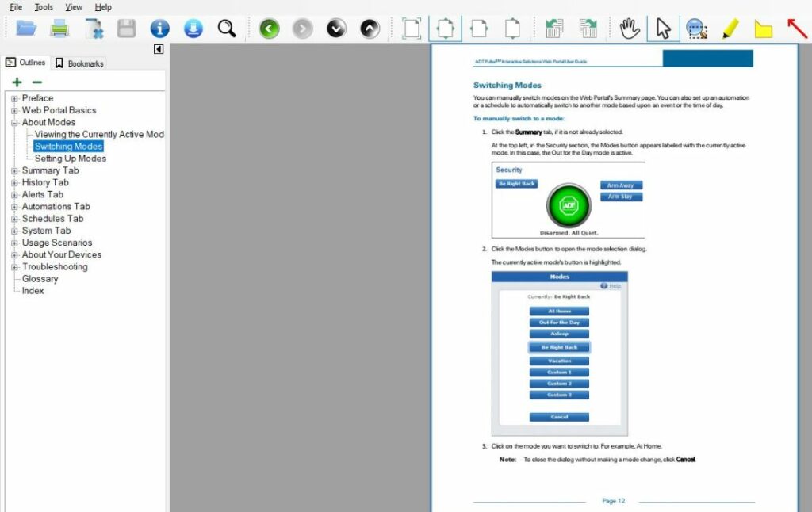The image size is (812, 512).
Task: Expand the Schedules Tab outline node
Action: (14, 219)
